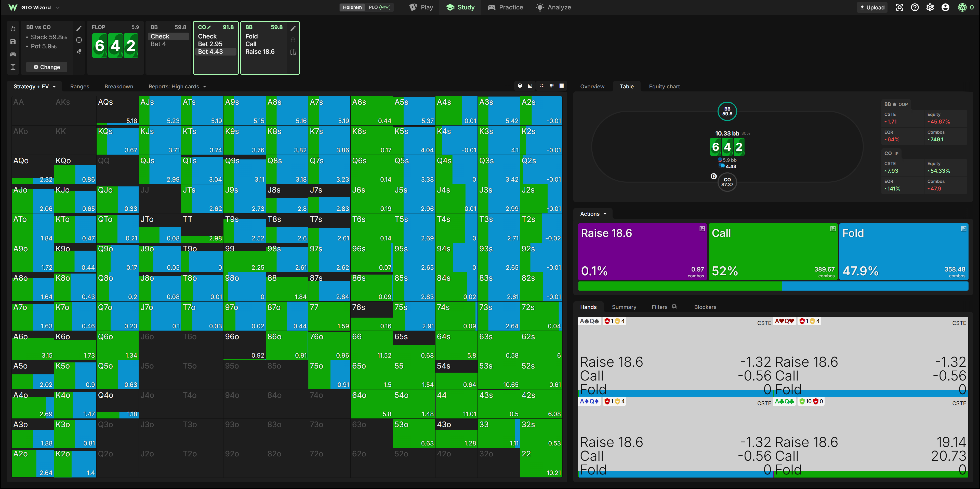This screenshot has width=980, height=489.
Task: Click the A♣Q♣ hand combo card
Action: coord(871,437)
